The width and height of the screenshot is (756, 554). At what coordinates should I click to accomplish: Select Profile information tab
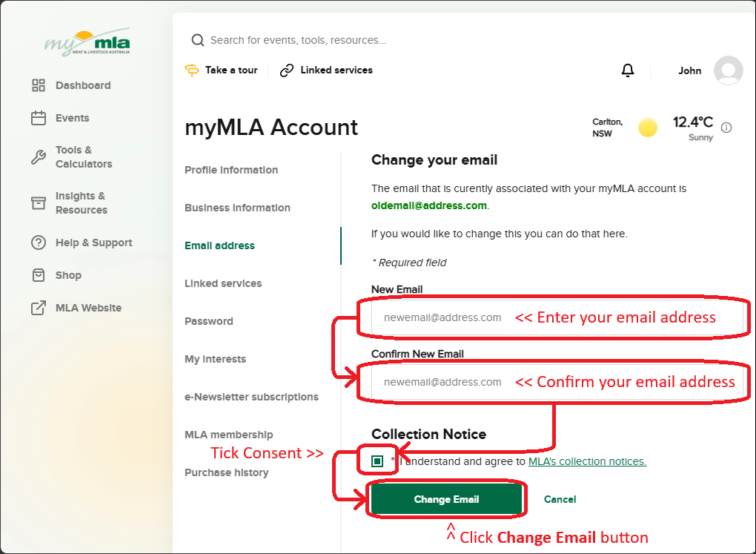[x=231, y=170]
